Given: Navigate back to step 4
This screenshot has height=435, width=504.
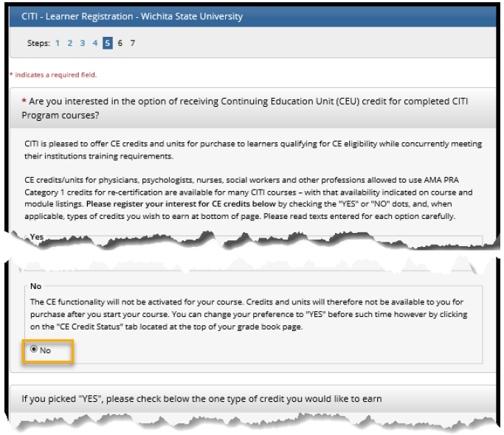Looking at the screenshot, I should tap(95, 43).
